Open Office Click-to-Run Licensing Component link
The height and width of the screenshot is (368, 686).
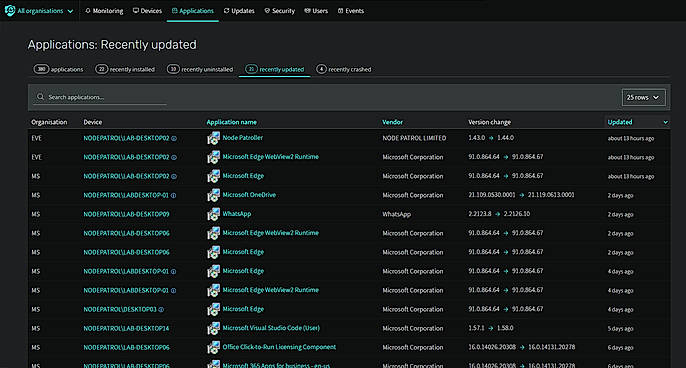[x=279, y=347]
